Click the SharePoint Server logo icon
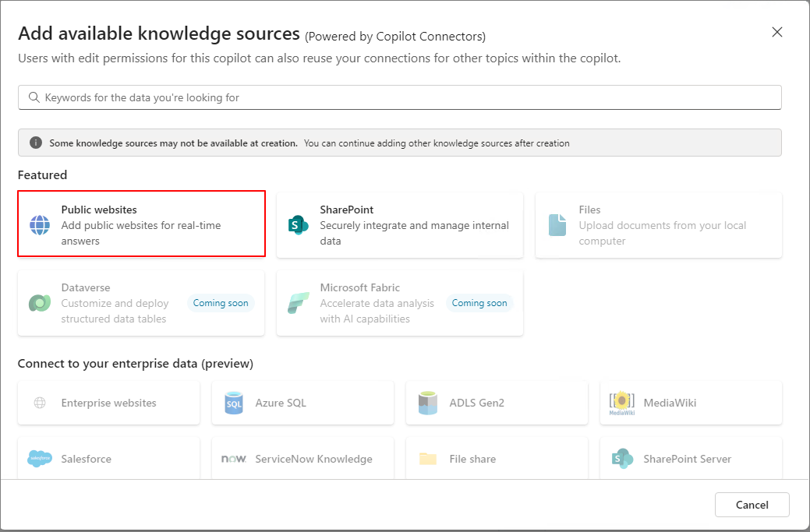Viewport: 810px width, 532px height. (x=622, y=458)
